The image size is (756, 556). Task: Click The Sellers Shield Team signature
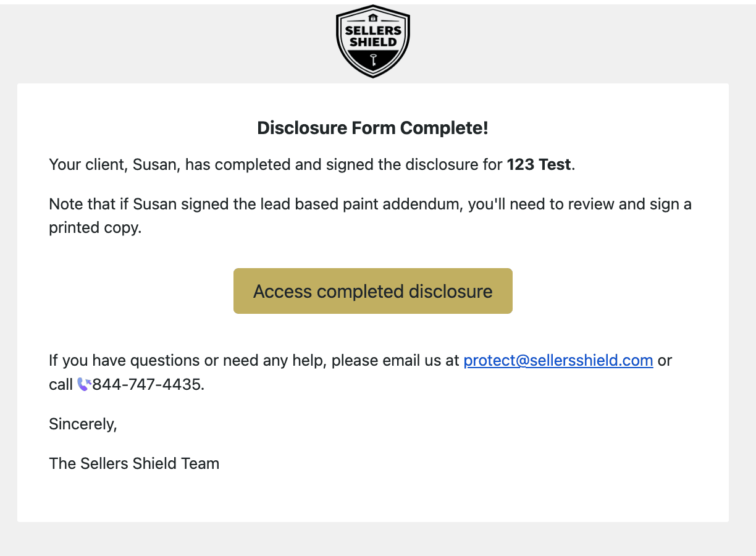point(134,463)
